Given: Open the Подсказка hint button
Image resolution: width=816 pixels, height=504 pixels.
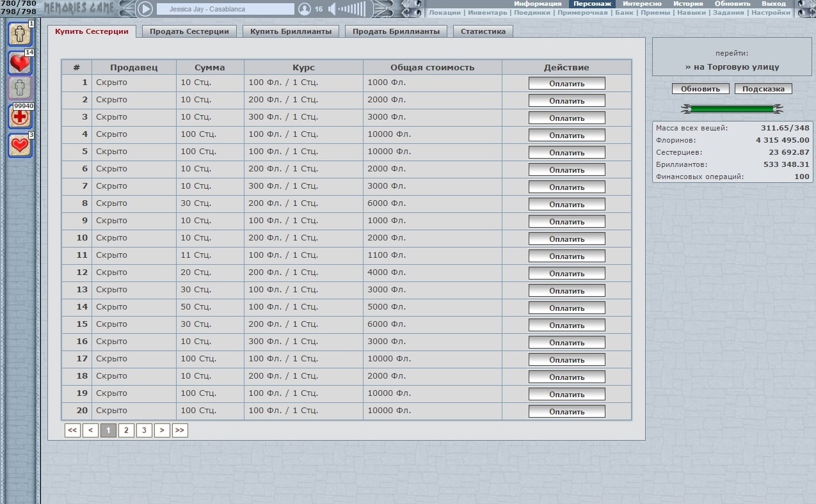Looking at the screenshot, I should [763, 89].
